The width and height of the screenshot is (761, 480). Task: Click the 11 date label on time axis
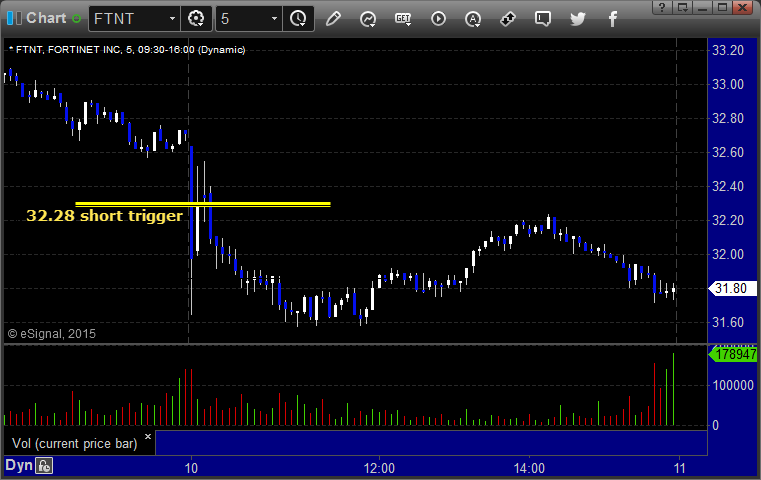coord(679,468)
